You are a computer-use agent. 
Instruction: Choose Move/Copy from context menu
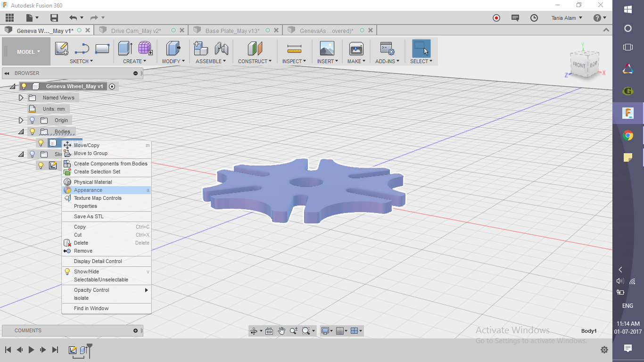[x=107, y=145]
